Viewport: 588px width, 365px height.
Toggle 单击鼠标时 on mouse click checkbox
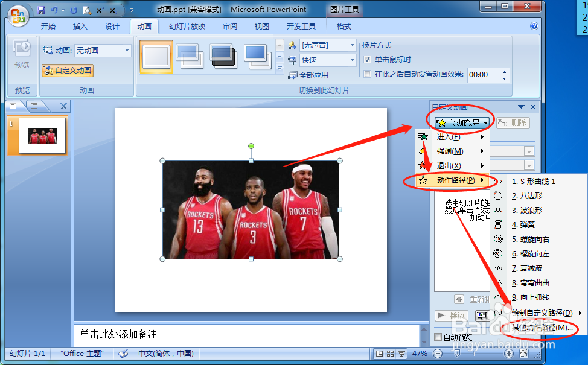368,60
